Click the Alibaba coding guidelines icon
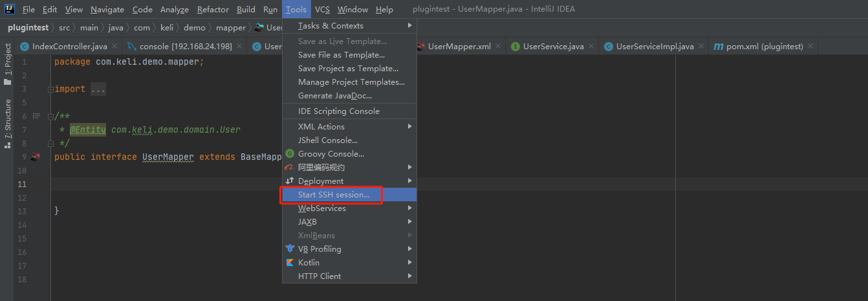 290,168
